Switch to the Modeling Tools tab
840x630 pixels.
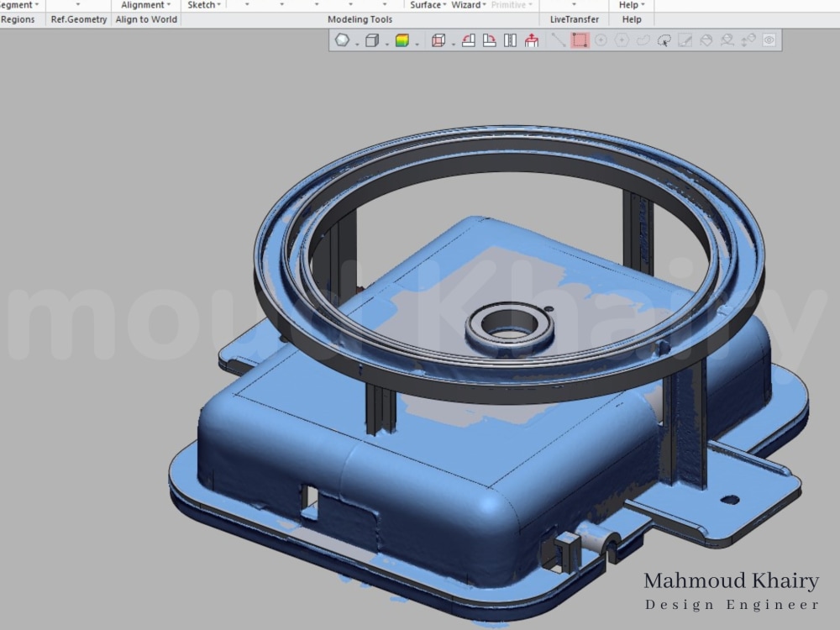[360, 19]
